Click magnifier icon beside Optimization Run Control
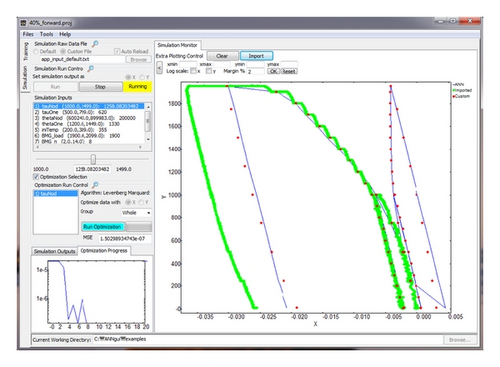 [x=95, y=185]
